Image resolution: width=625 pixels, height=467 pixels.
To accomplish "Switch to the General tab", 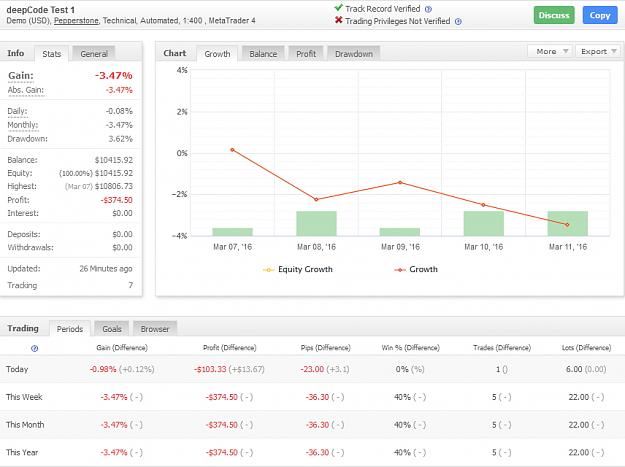I will pos(94,54).
